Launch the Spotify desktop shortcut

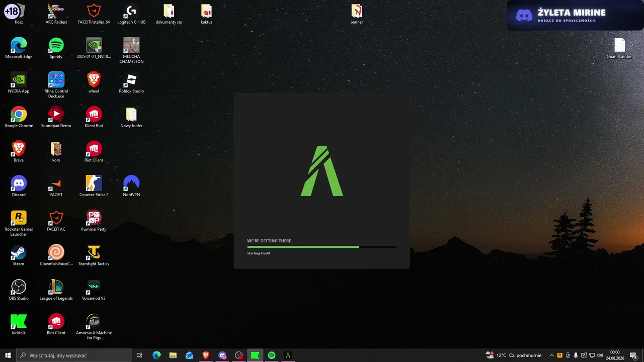pyautogui.click(x=56, y=48)
